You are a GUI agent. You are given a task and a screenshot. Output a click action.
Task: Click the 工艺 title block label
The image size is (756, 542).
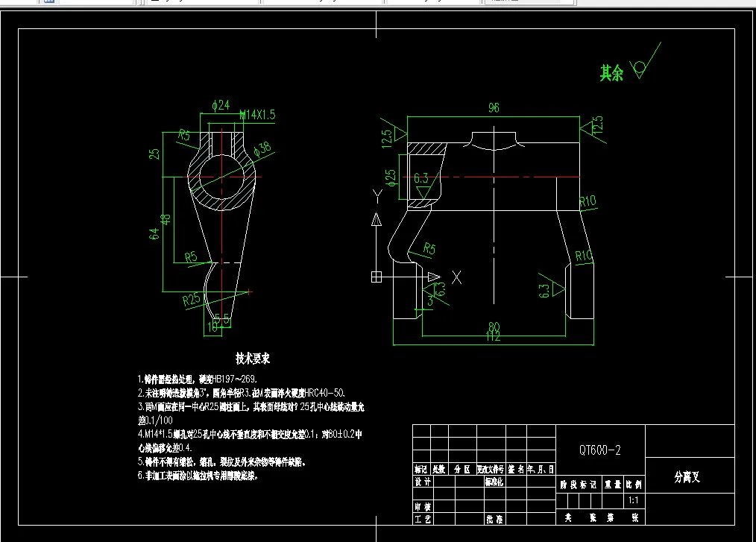pyautogui.click(x=423, y=520)
